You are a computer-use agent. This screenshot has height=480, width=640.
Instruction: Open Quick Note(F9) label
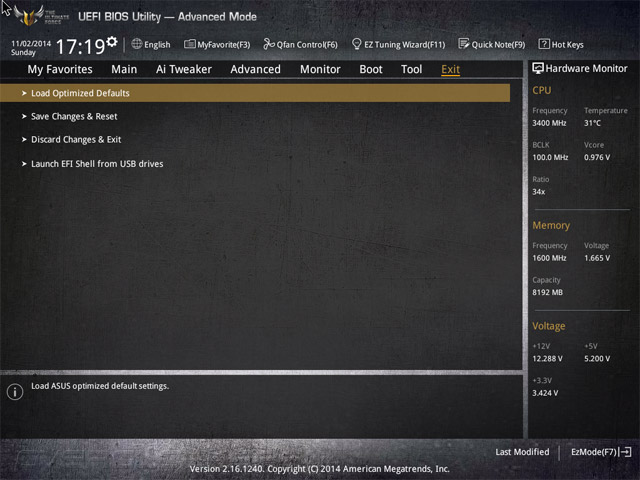(x=498, y=44)
